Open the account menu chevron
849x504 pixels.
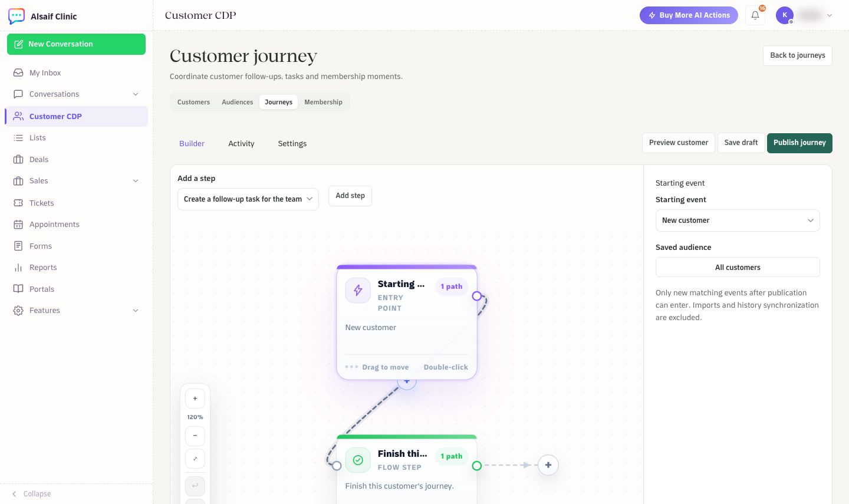[830, 15]
